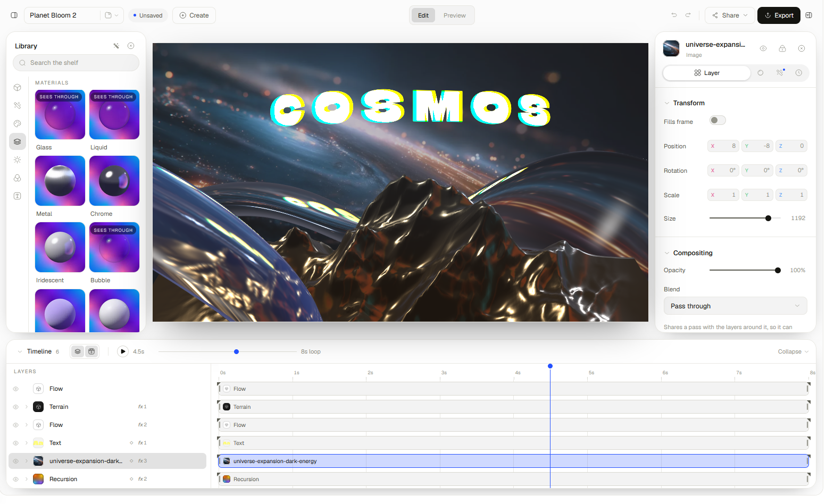
Task: Click the Search the shelf field
Action: (x=76, y=63)
